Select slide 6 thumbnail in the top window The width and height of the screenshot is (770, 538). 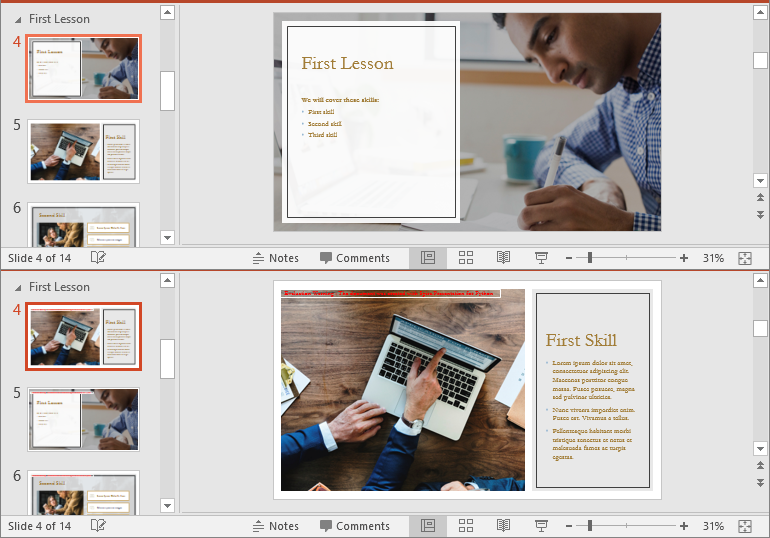tap(83, 224)
